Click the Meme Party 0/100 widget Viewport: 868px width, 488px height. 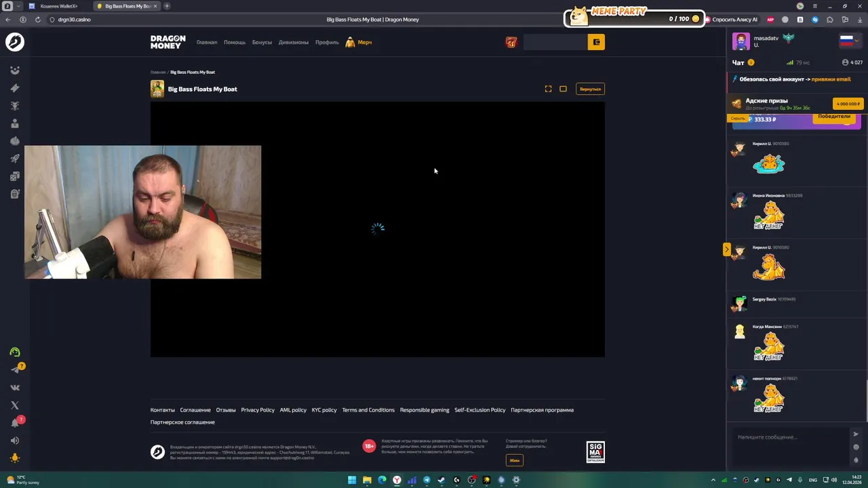click(634, 17)
